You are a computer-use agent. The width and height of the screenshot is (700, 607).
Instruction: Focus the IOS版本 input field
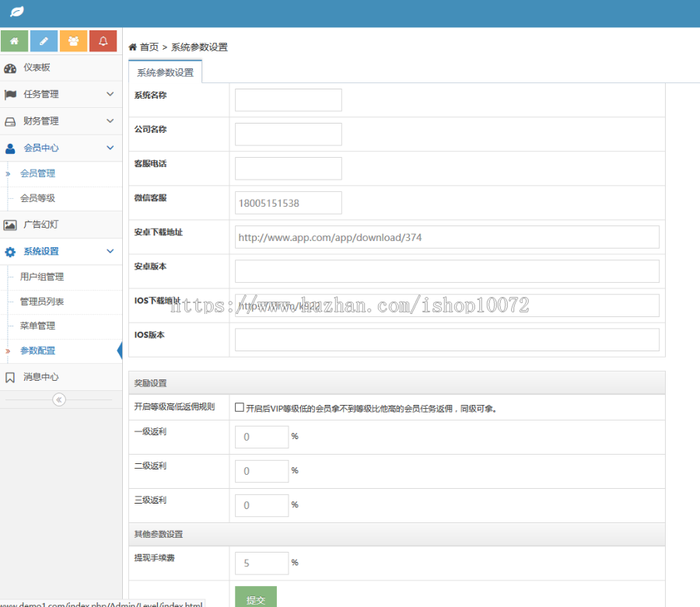[447, 340]
